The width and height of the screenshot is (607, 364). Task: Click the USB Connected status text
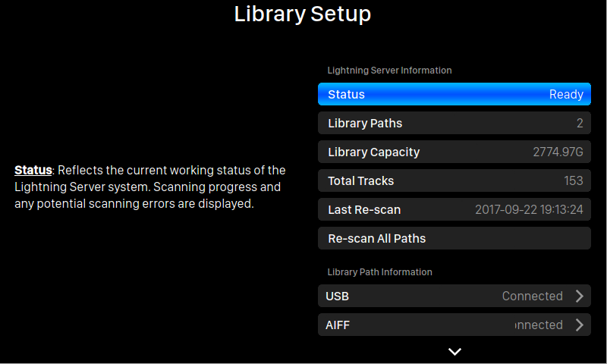[x=533, y=296]
